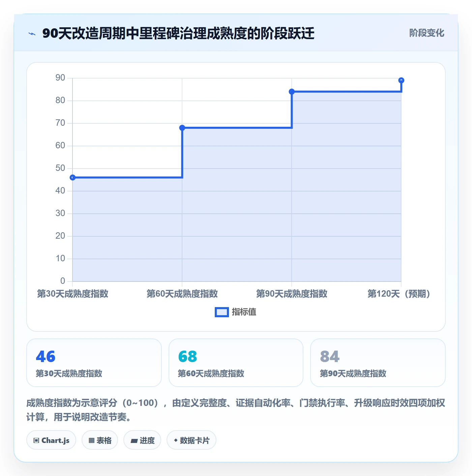This screenshot has height=476, width=472.
Task: Click the y-axis tick label 50
Action: point(60,168)
